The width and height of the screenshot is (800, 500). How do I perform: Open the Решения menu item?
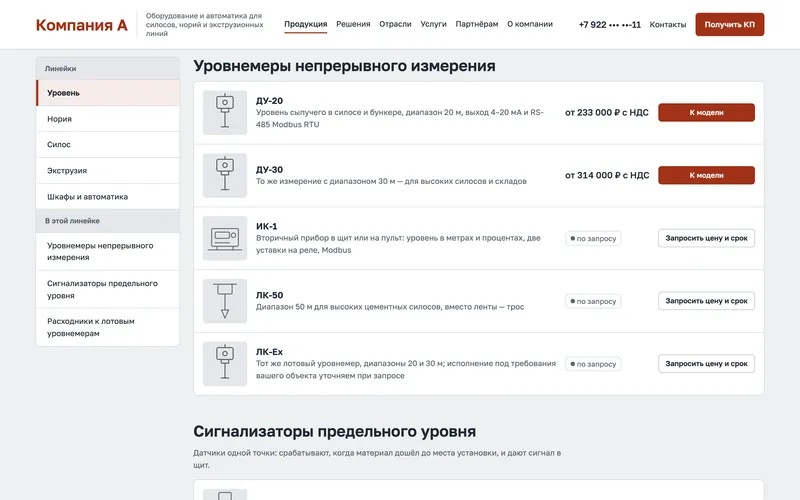click(x=353, y=24)
